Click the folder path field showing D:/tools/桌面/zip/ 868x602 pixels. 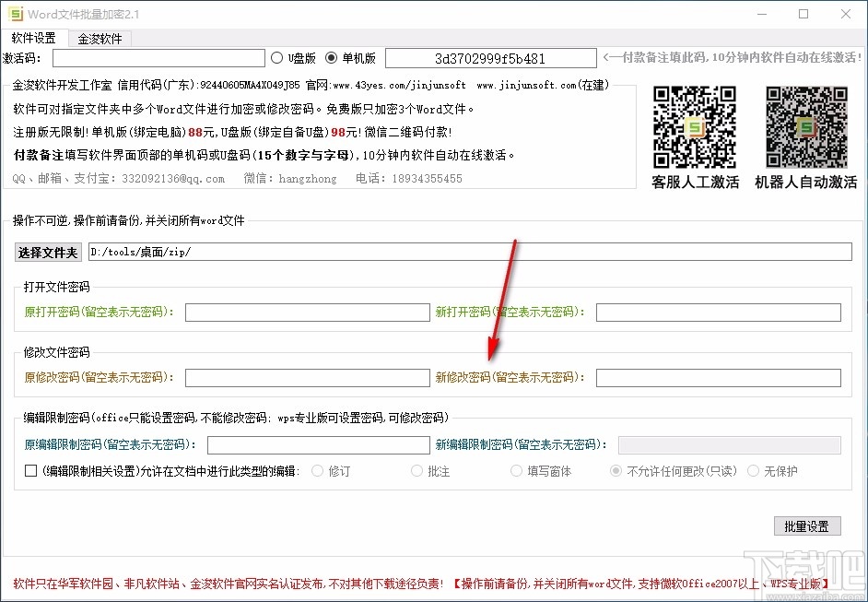(x=461, y=252)
